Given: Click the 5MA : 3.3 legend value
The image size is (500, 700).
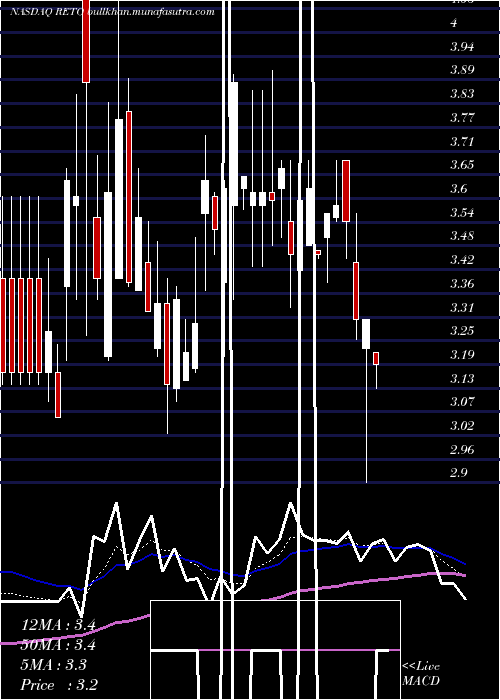Looking at the screenshot, I should pyautogui.click(x=54, y=665).
